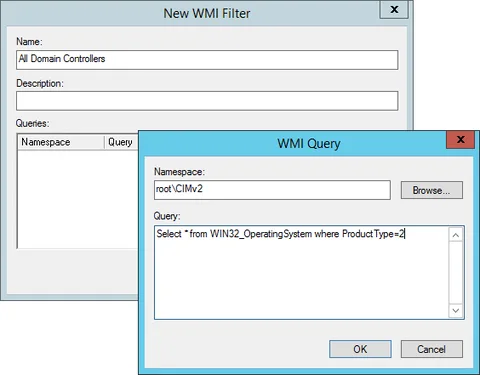
Task: Click the scroll up arrow in Query box
Action: 456,235
